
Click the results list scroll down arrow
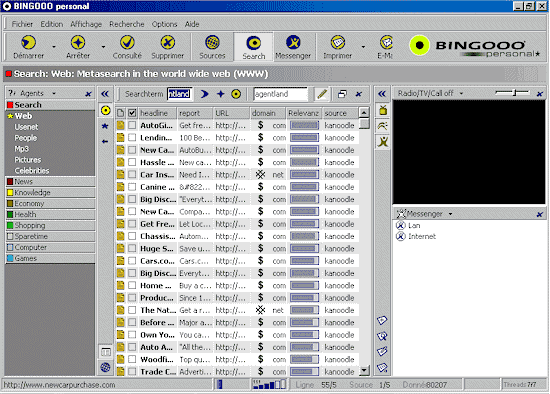pos(364,370)
